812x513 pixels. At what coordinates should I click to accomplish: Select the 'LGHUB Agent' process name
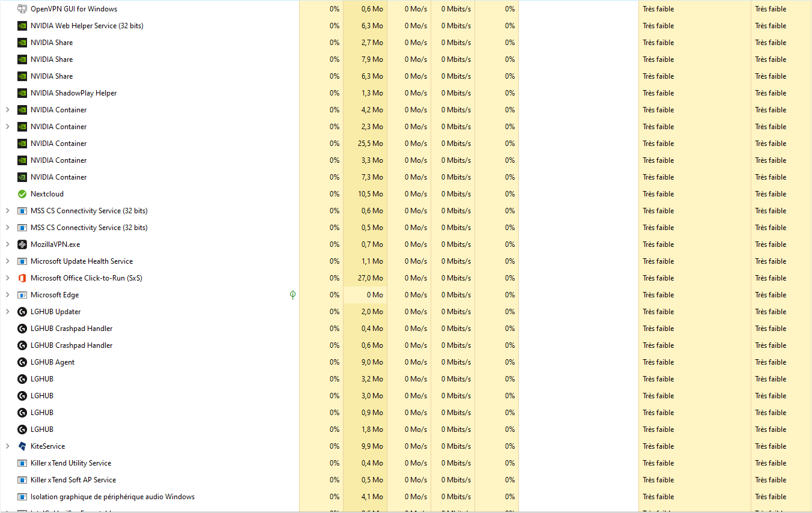(53, 362)
